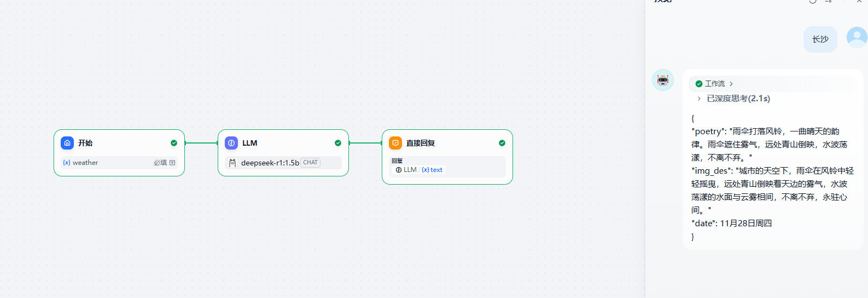Click the purple LLM node icon

231,143
